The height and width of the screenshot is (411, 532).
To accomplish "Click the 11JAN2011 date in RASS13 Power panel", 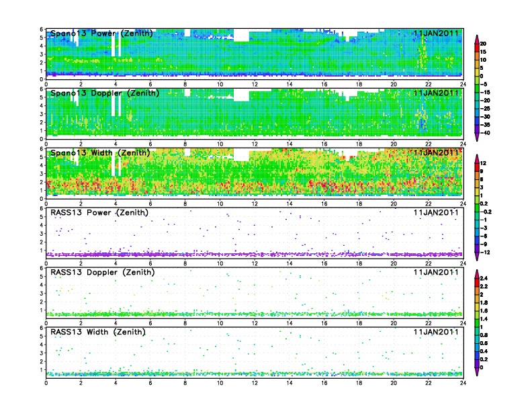I will click(436, 213).
